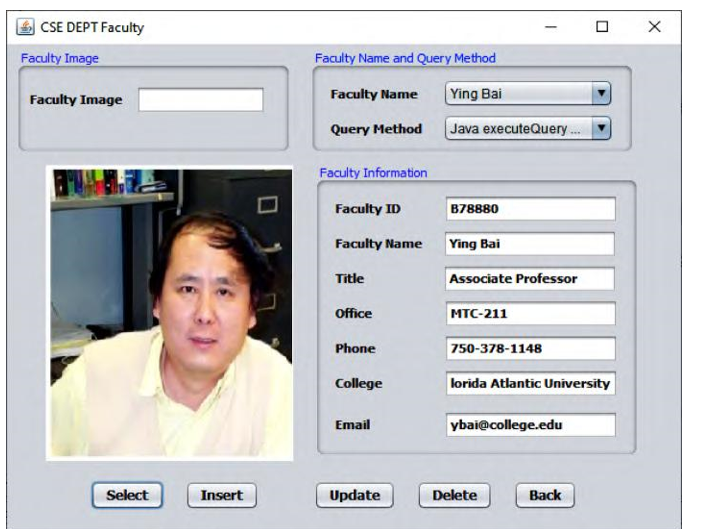This screenshot has height=529, width=705.
Task: Click the "Office" label
Action: click(x=353, y=313)
